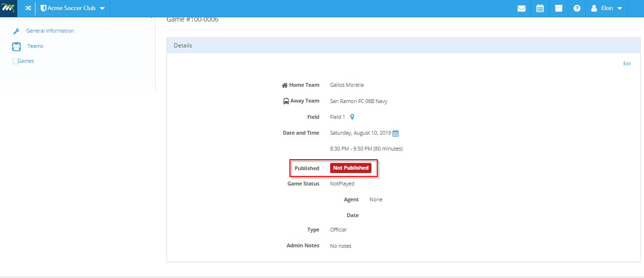Viewport: 644px width, 278px height.
Task: Click the Details panel header
Action: [403, 46]
